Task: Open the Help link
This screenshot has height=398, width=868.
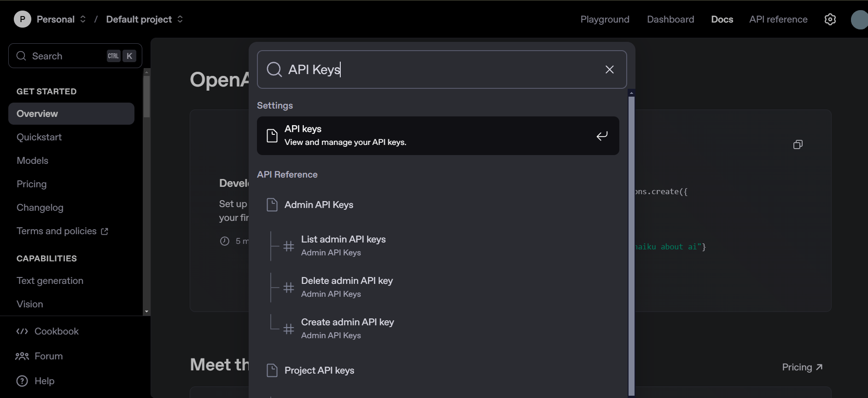Action: [45, 381]
